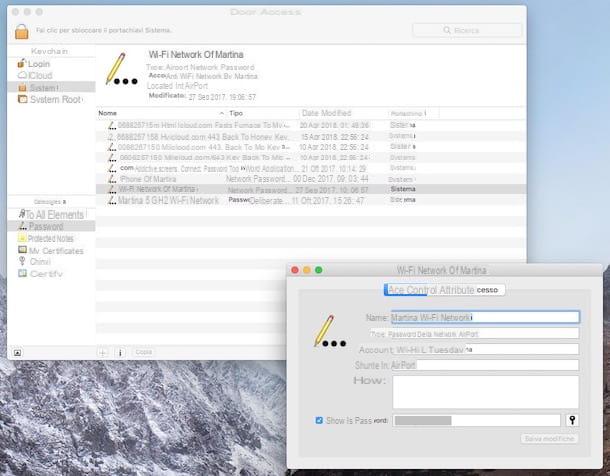This screenshot has height=476, width=610.
Task: Click the search field in main window
Action: [467, 30]
